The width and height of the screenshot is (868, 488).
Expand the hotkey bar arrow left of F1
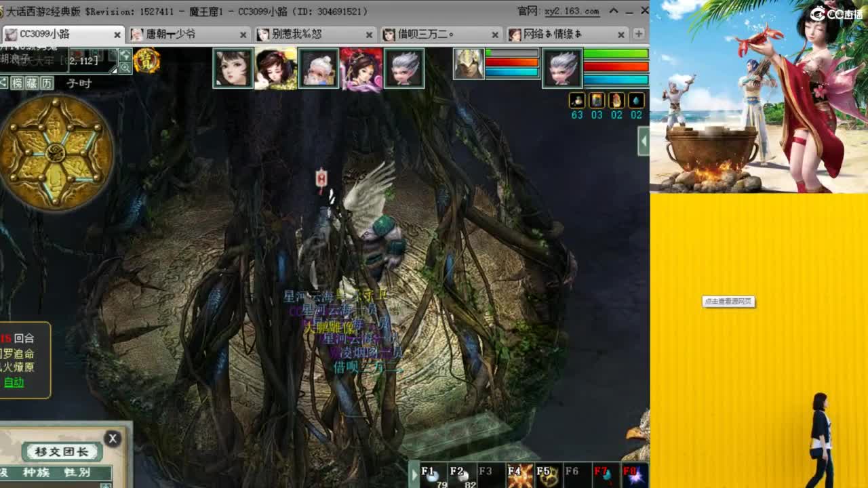point(414,474)
